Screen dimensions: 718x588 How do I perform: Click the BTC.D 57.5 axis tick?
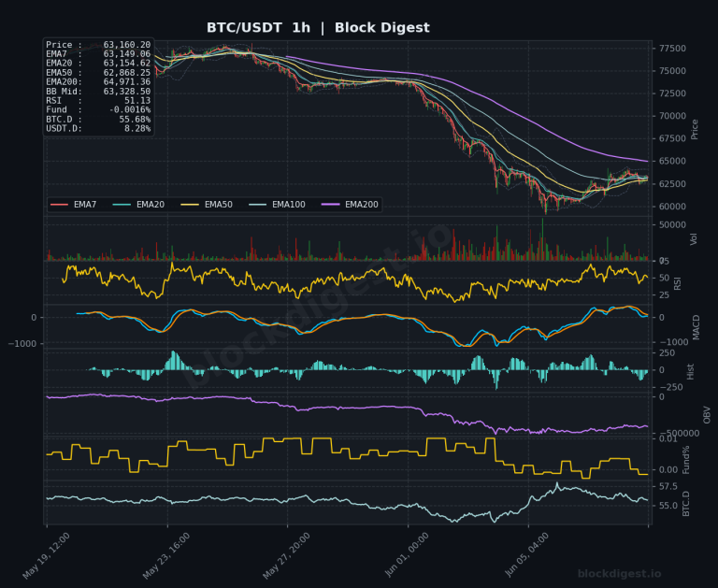pyautogui.click(x=668, y=486)
